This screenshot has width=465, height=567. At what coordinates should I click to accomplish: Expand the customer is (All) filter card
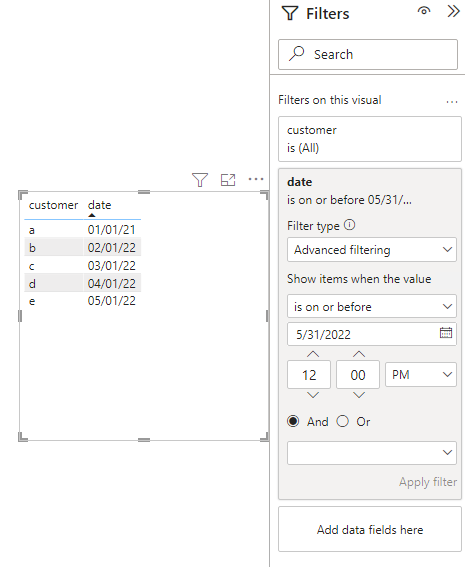(x=370, y=139)
